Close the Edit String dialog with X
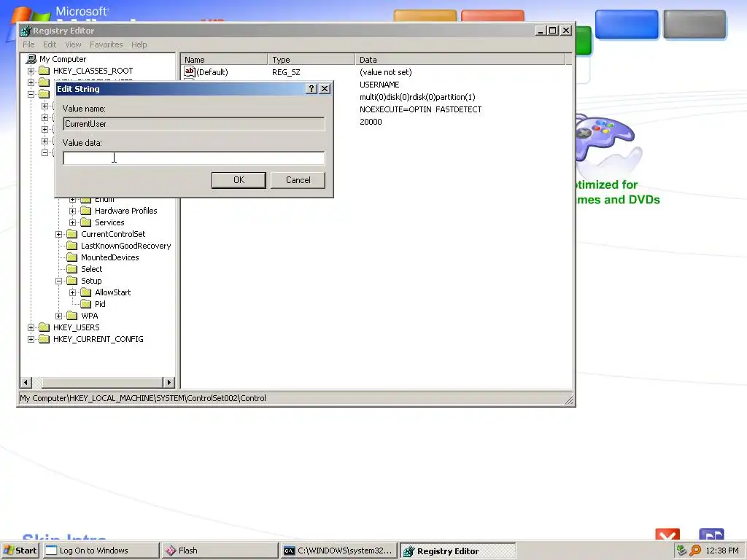 [x=325, y=88]
